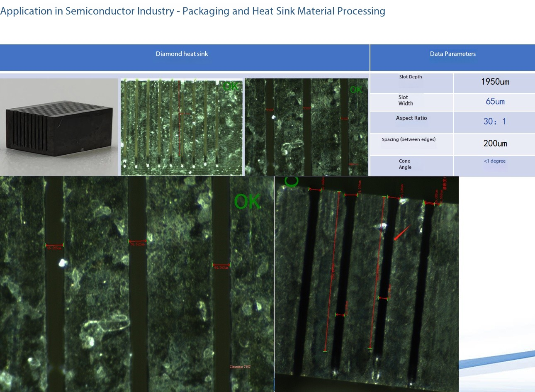Click the 65um slot width value
The width and height of the screenshot is (535, 392).
tap(494, 102)
